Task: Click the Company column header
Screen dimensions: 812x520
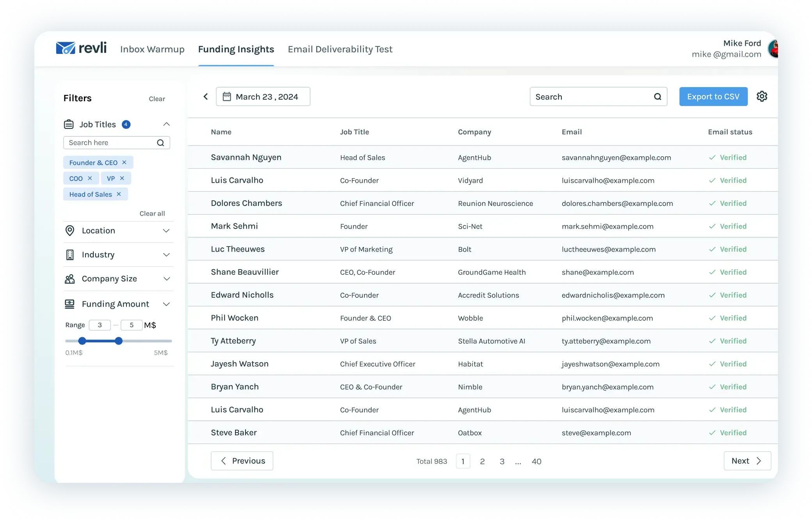Action: [x=474, y=132]
